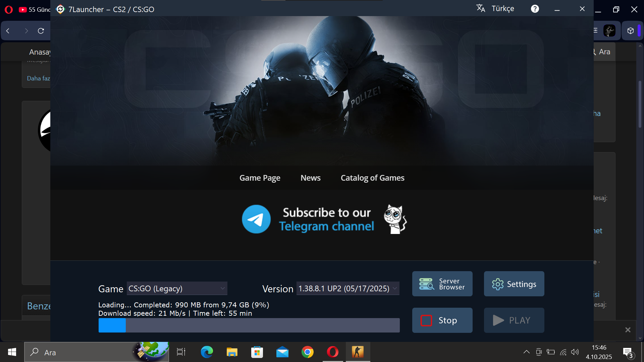
Task: Click the cat mascot image
Action: pos(395,219)
